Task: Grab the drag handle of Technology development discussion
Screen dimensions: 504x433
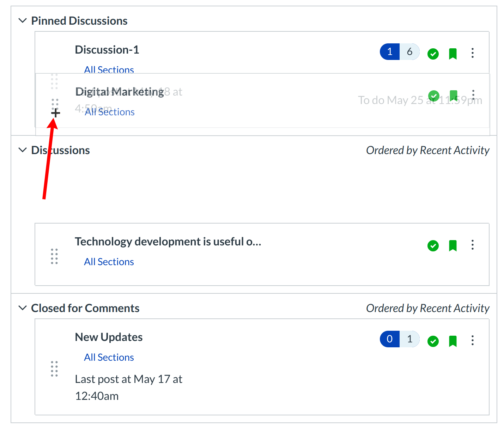Action: (x=54, y=256)
